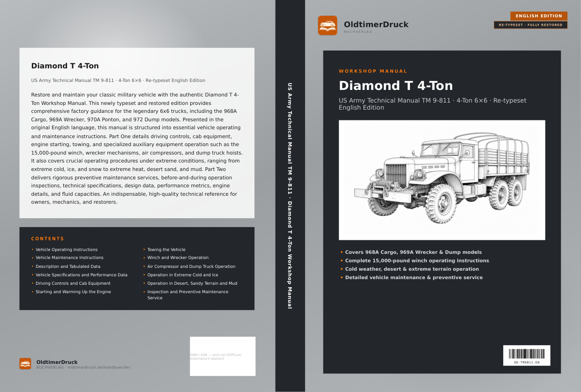
Task: Click 'Operation in Desert, Sandy Terrain and Mud'
Action: [x=192, y=283]
